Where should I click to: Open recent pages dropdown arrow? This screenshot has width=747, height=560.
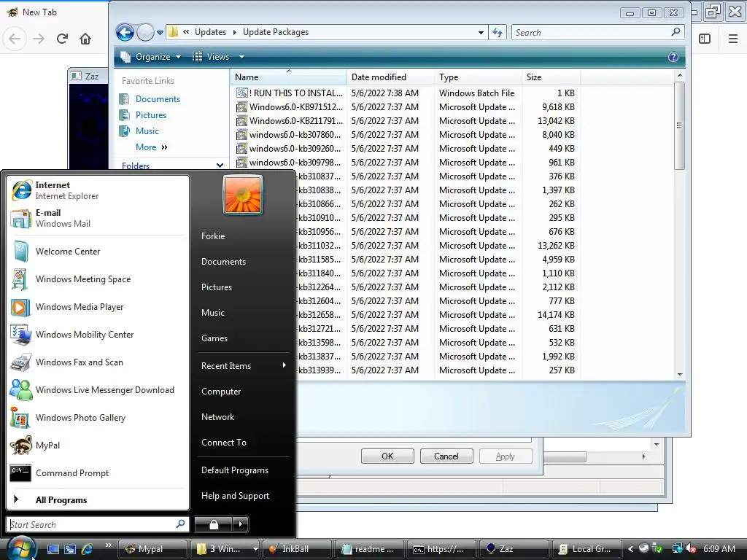point(160,32)
